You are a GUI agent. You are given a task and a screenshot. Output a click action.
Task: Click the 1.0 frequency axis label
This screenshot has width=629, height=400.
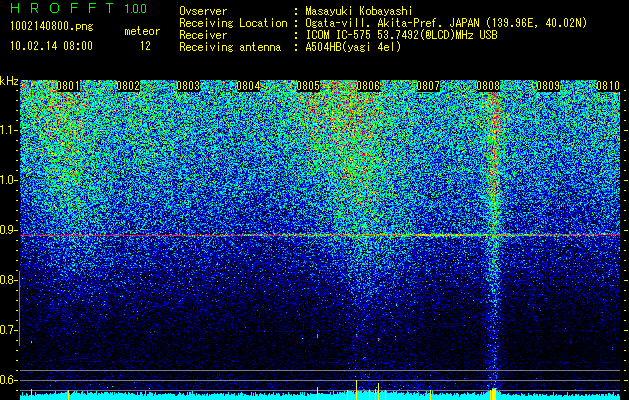pos(8,181)
